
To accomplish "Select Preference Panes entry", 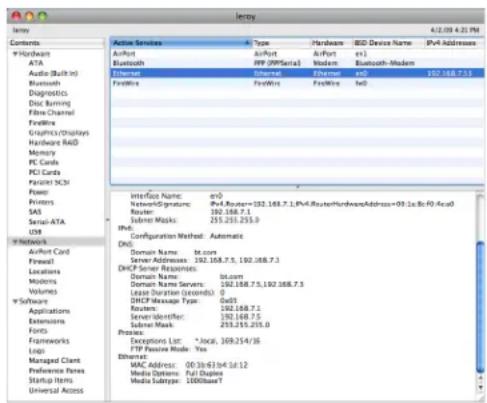I will coord(56,370).
